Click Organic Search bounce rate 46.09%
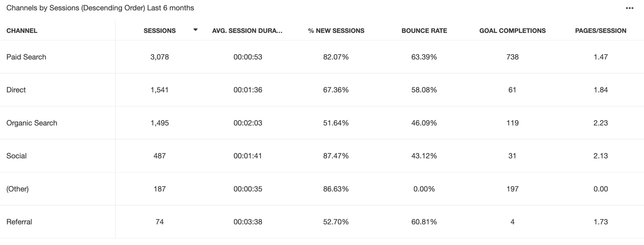 424,123
